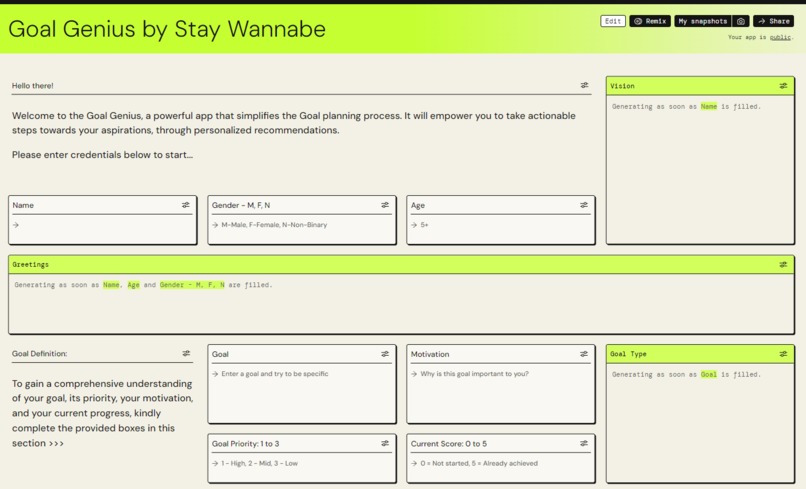Focus the Age input field

(501, 225)
